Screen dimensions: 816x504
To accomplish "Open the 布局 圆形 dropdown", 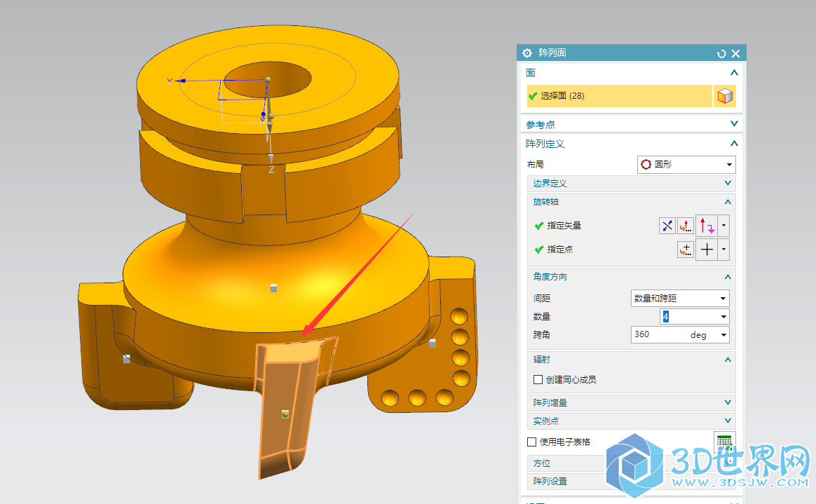I will coord(686,164).
